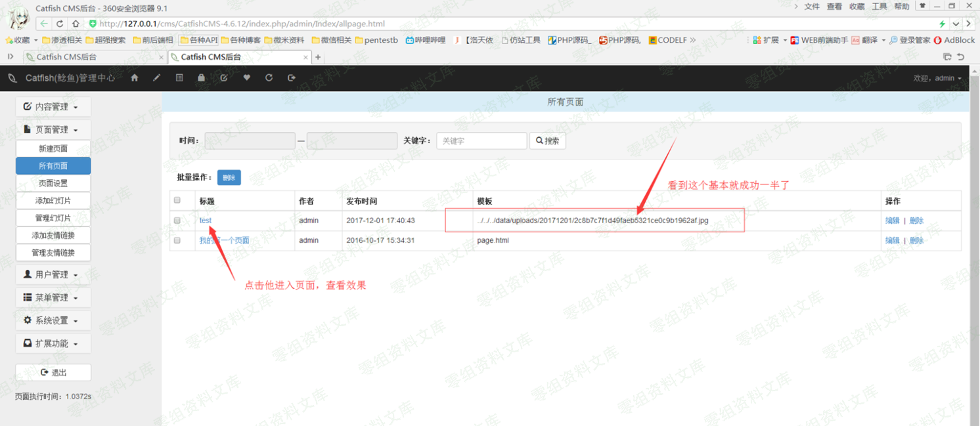Viewport: 980px width, 426px height.
Task: Click the home icon in Catfish navbar
Action: [x=135, y=78]
